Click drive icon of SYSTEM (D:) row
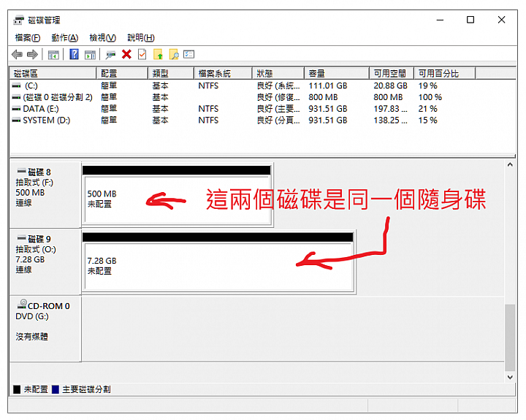This screenshot has height=420, width=526. (x=16, y=120)
